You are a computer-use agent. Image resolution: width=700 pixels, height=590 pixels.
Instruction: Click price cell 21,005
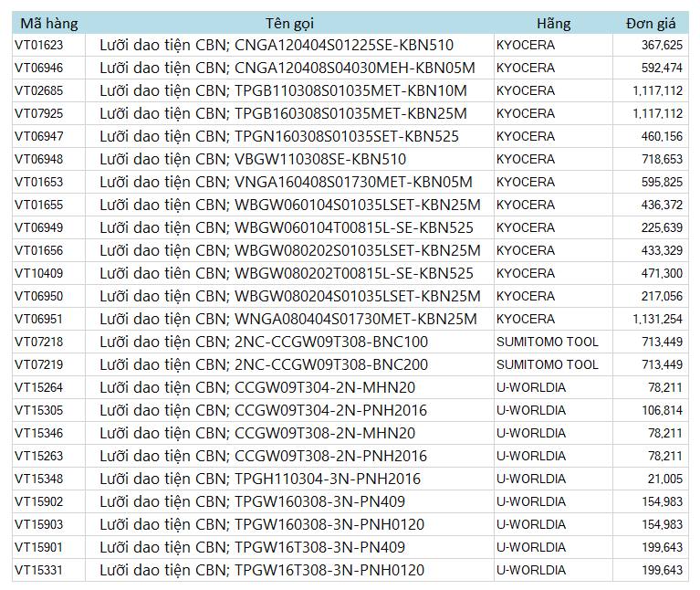pyautogui.click(x=651, y=479)
